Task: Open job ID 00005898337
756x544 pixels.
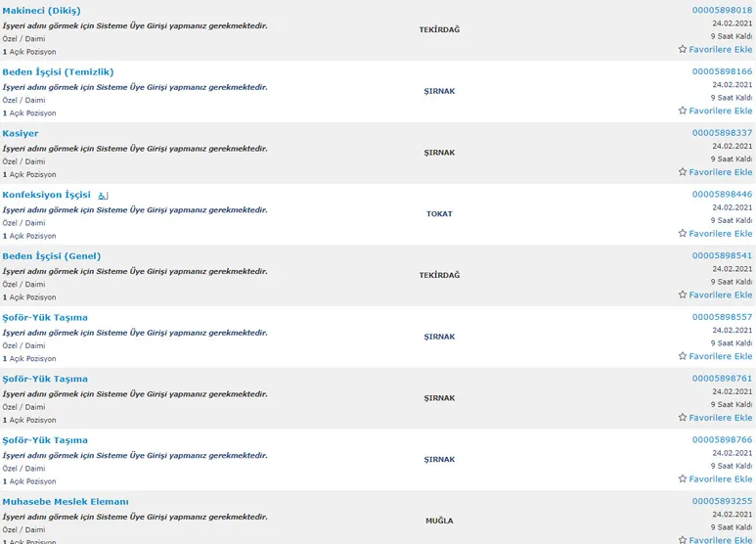Action: (x=722, y=133)
